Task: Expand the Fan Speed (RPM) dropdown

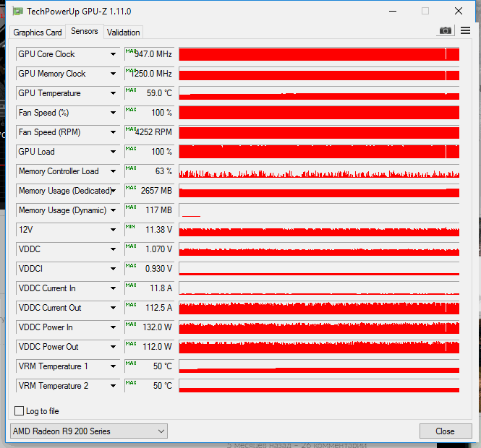Action: [x=113, y=132]
